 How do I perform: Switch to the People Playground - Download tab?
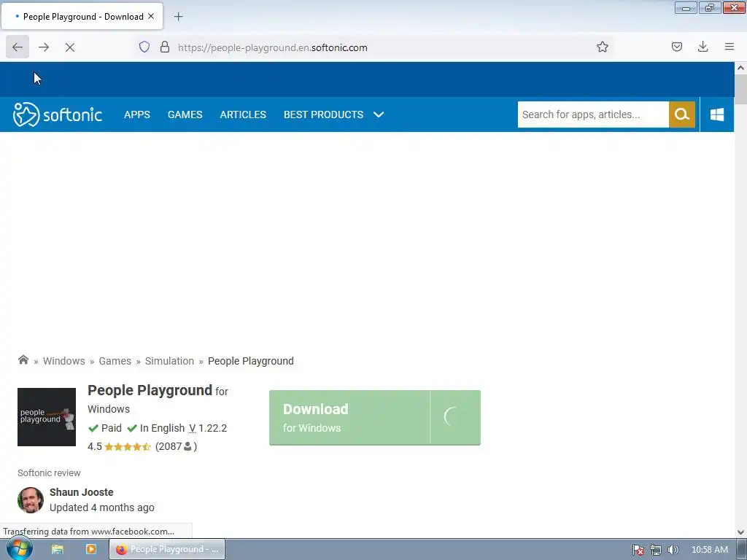[82, 16]
